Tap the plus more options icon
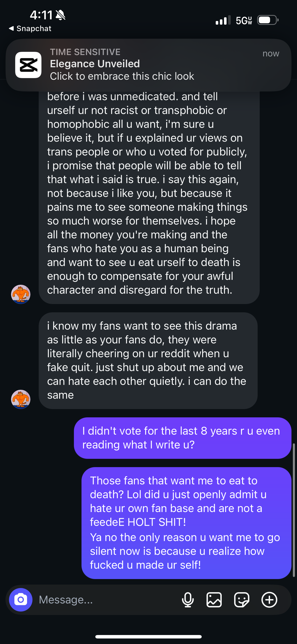Viewport: 297px width, 644px height. [269, 600]
